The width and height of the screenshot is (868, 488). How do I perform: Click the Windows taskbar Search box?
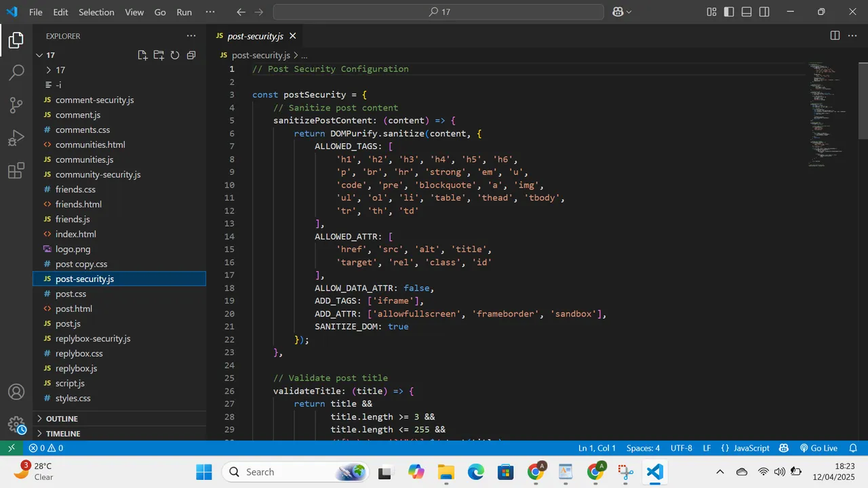(x=295, y=472)
